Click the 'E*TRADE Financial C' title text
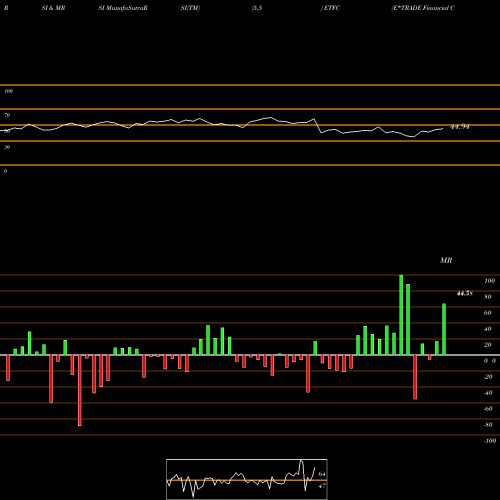Image resolution: width=500 pixels, height=500 pixels. [423, 8]
